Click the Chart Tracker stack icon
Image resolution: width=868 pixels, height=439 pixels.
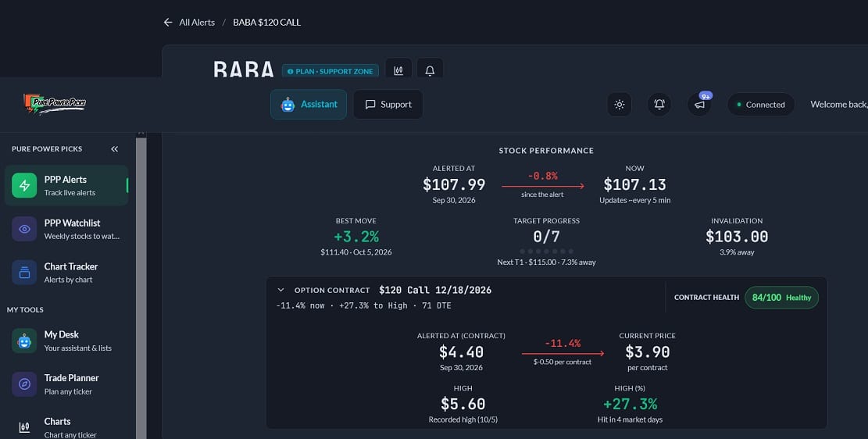[24, 273]
